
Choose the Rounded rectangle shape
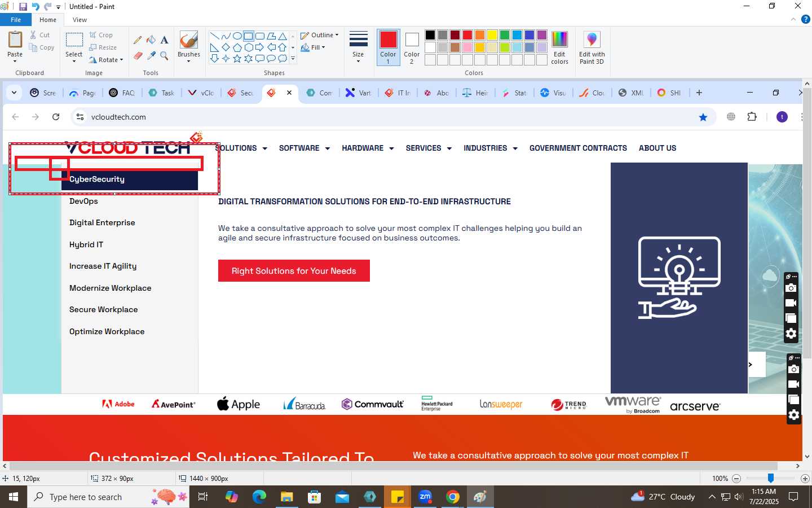[x=259, y=36]
